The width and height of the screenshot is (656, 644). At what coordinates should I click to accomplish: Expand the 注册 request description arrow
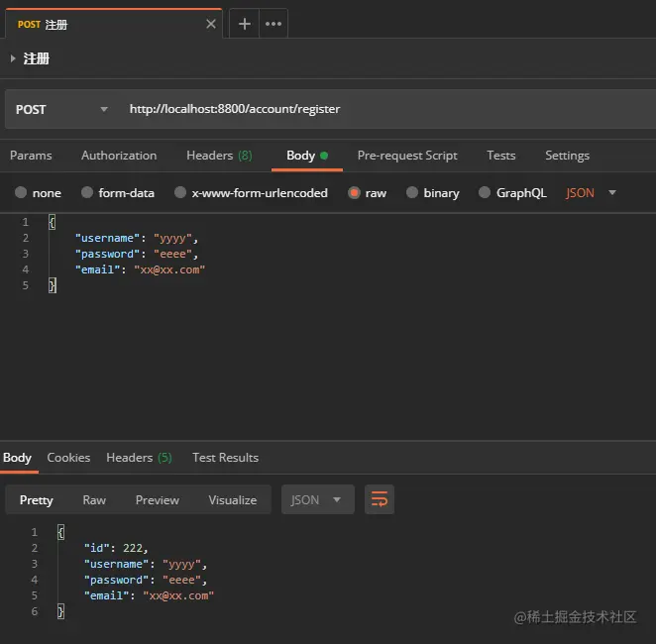point(13,59)
